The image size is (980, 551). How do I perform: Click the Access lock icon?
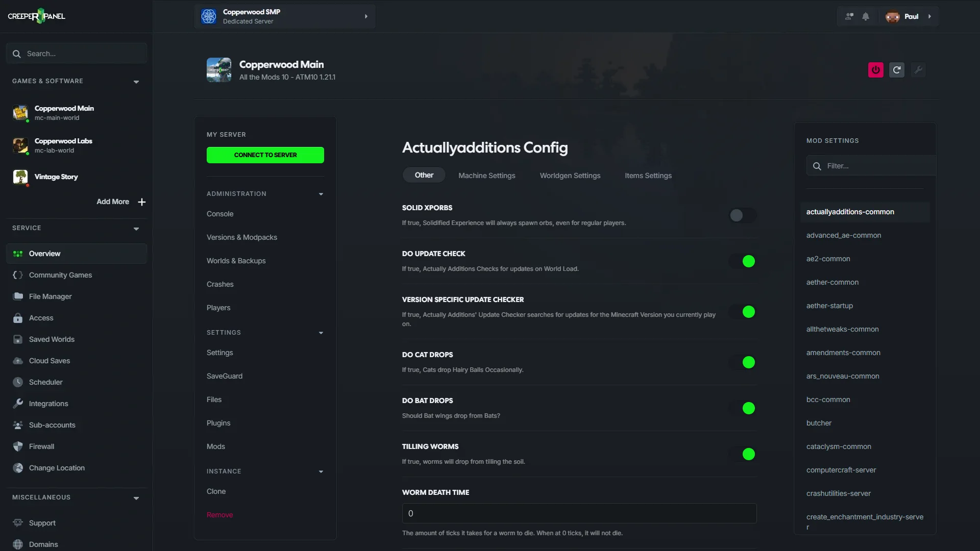tap(18, 318)
